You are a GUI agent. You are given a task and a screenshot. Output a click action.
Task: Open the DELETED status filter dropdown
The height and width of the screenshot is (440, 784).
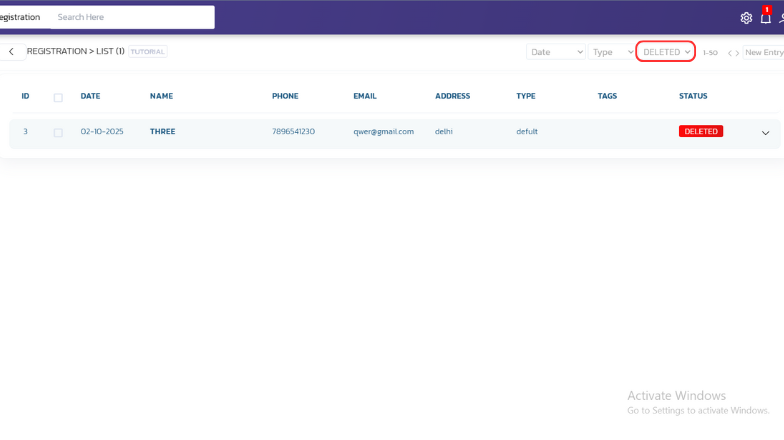666,52
